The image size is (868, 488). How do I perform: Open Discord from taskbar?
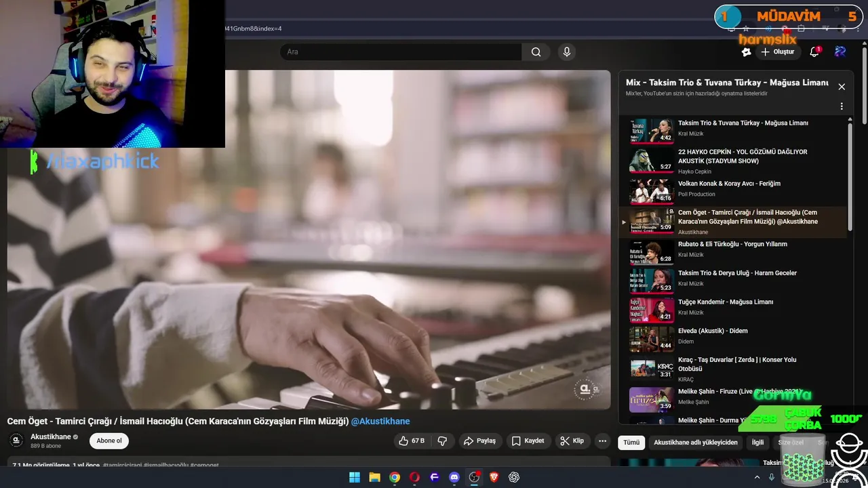(454, 477)
